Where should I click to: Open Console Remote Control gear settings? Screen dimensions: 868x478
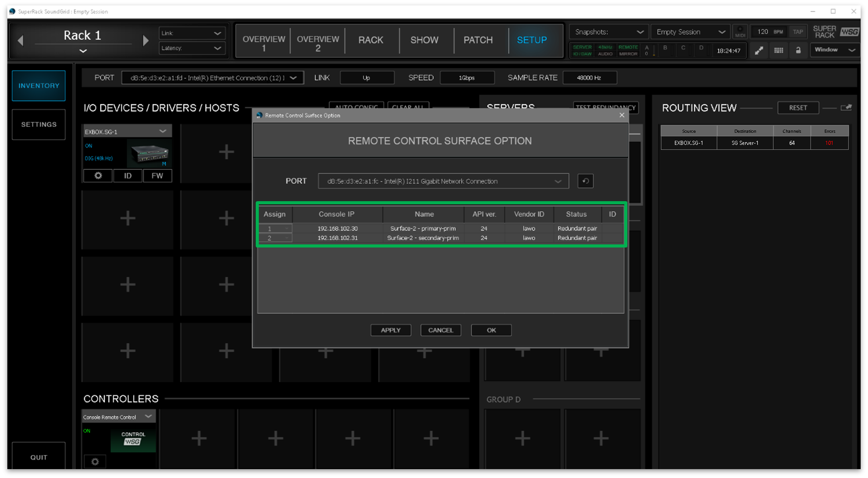point(95,461)
